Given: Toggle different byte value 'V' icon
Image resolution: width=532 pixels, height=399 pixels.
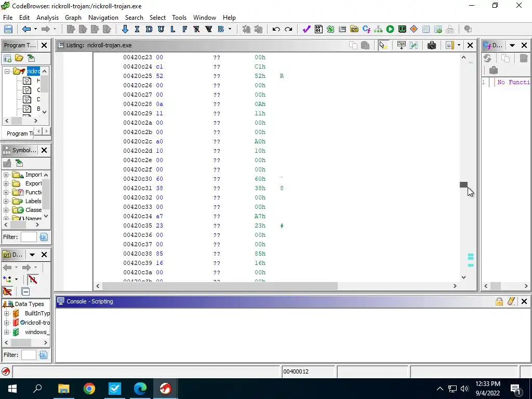Looking at the screenshot, I should pos(209,29).
